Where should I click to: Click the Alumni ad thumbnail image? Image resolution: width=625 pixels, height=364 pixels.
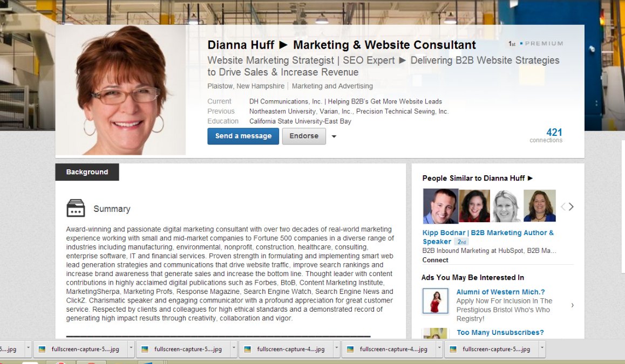click(435, 301)
